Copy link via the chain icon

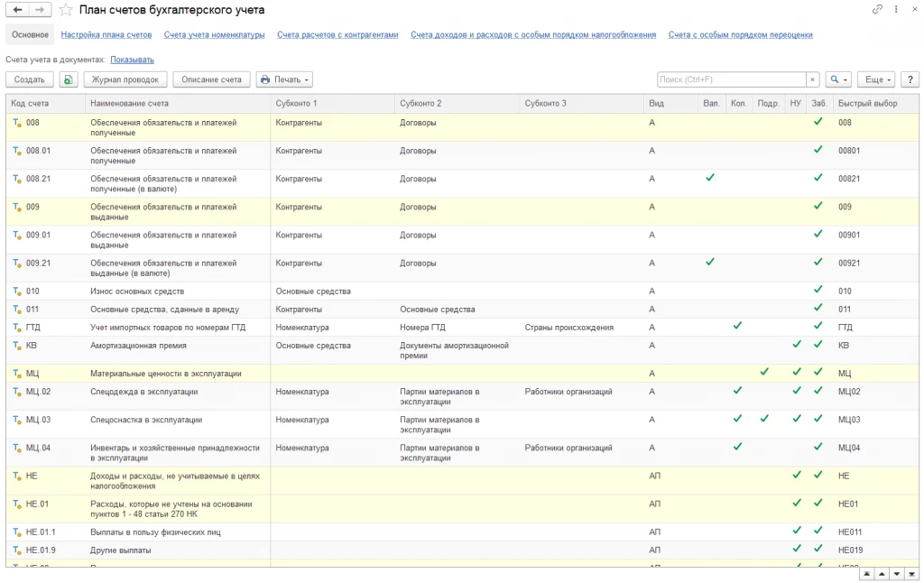coord(877,9)
